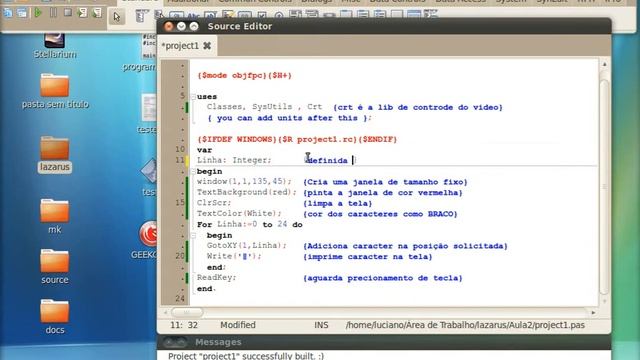Click 'Classes, SysUtils , Crt' in the code
640x360 pixels.
pos(264,107)
